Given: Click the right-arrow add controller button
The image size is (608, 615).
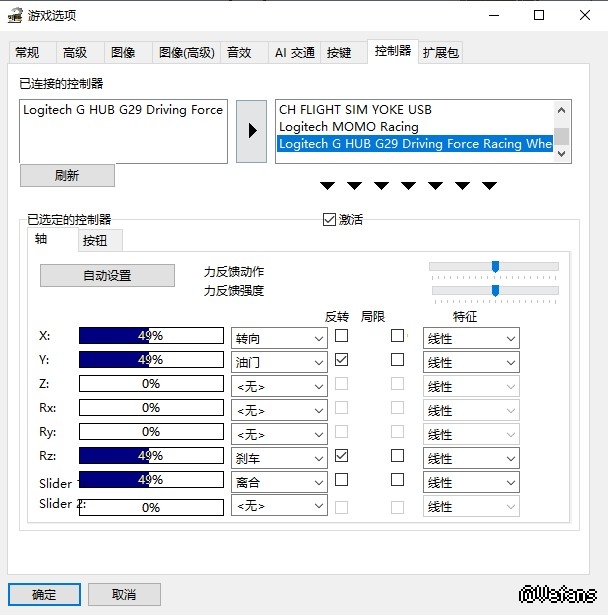Looking at the screenshot, I should point(251,131).
